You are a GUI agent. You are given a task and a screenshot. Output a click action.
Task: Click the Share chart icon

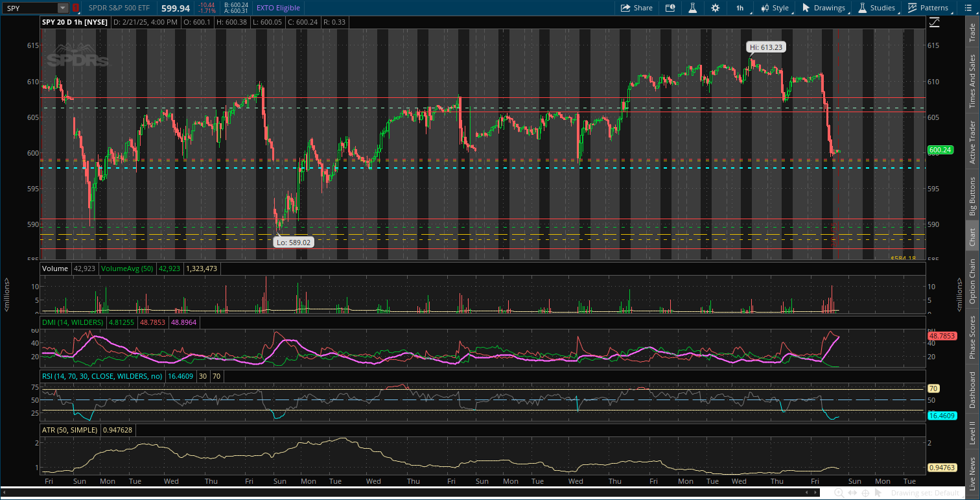tap(636, 8)
